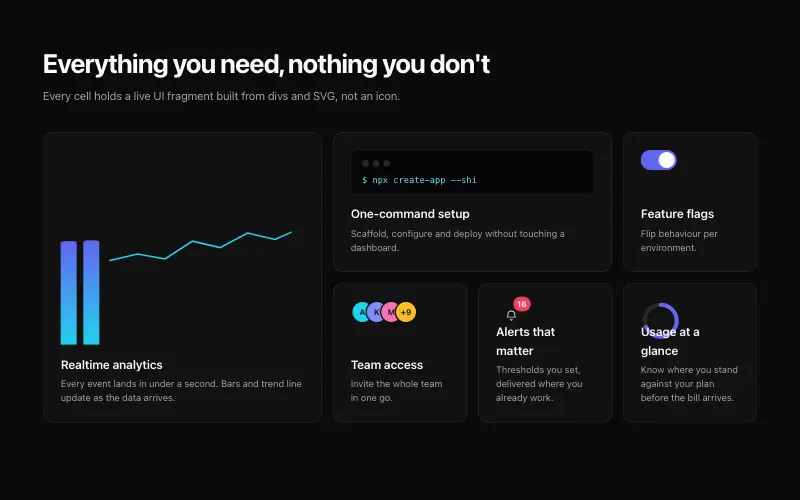
Task: Click the circular usage progress ring
Action: (660, 321)
